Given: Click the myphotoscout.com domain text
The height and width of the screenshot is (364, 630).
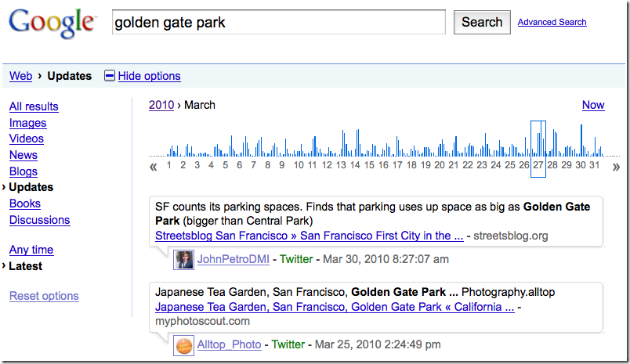Looking at the screenshot, I should click(x=202, y=321).
